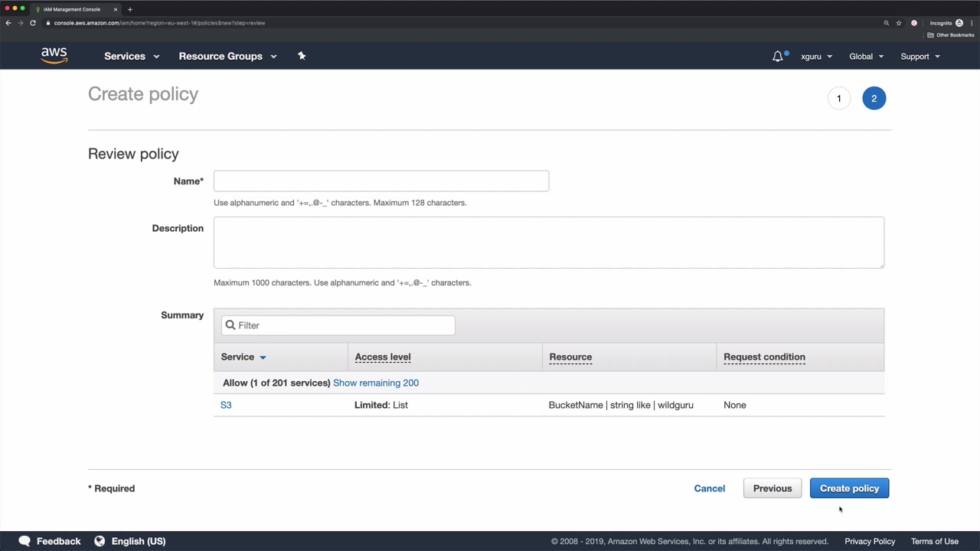Click the Previous button

tap(772, 488)
